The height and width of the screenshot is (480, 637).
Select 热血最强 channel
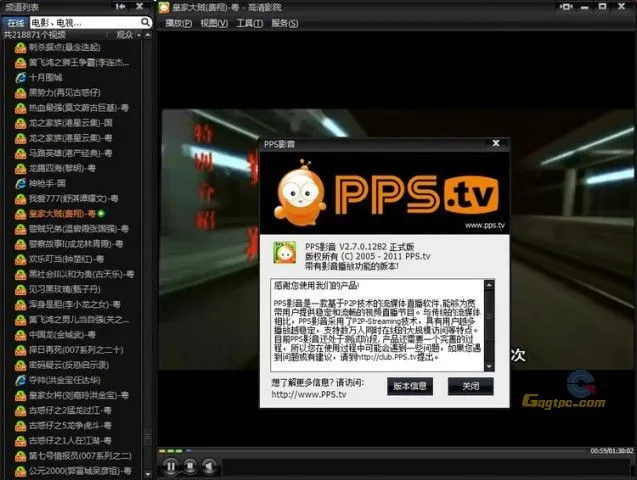coord(78,108)
